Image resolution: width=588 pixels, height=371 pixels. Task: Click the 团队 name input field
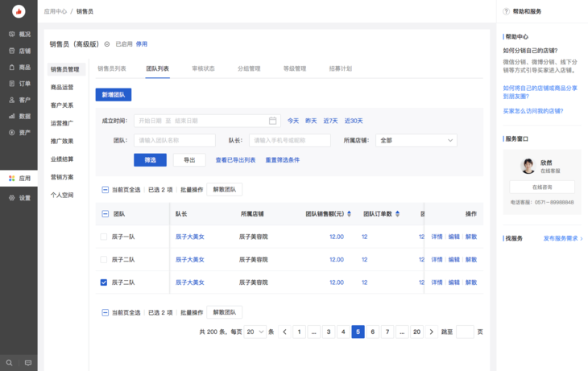pyautogui.click(x=174, y=140)
